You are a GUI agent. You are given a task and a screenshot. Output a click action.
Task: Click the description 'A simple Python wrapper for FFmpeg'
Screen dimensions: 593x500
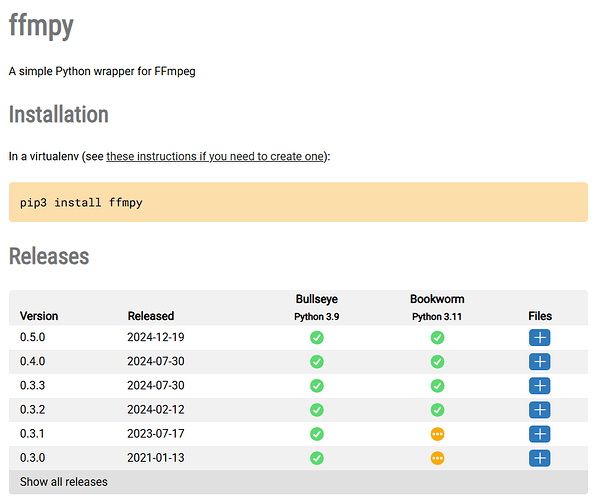tap(102, 71)
